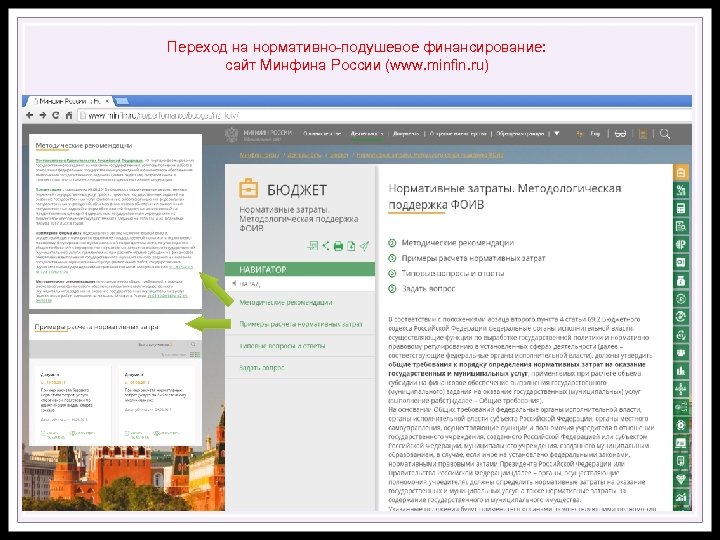Open the four-arrows sidebar icon

(681, 389)
